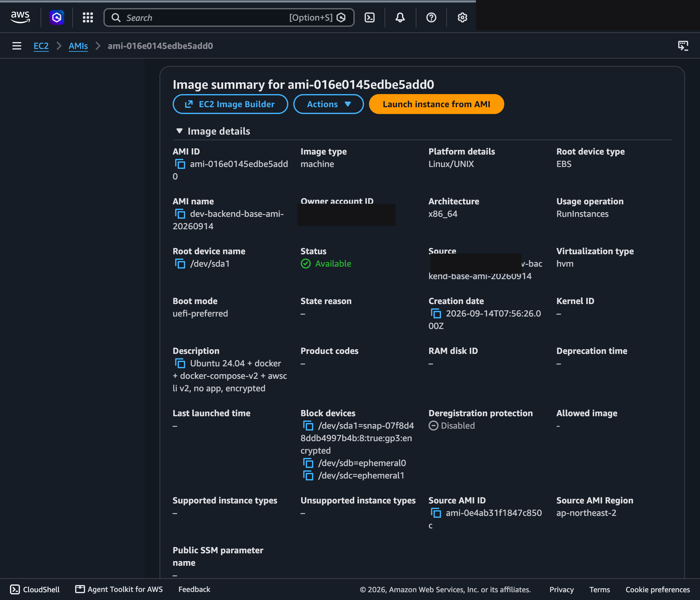Go to EC2 breadcrumb link
Viewport: 700px width, 600px height.
click(41, 46)
